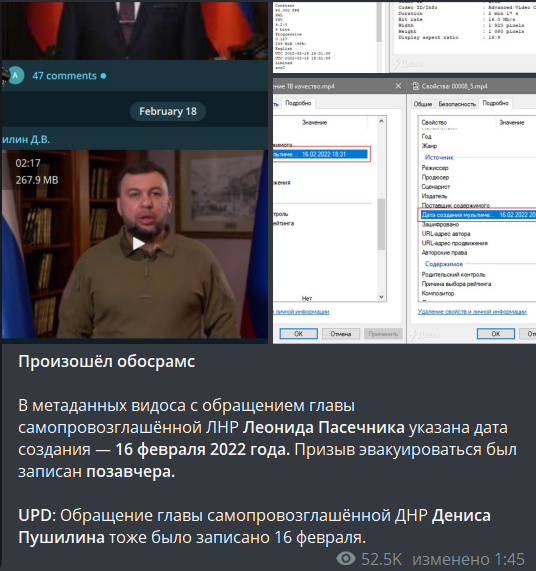Select the Родительский контроль property row
The height and width of the screenshot is (571, 536).
click(453, 275)
